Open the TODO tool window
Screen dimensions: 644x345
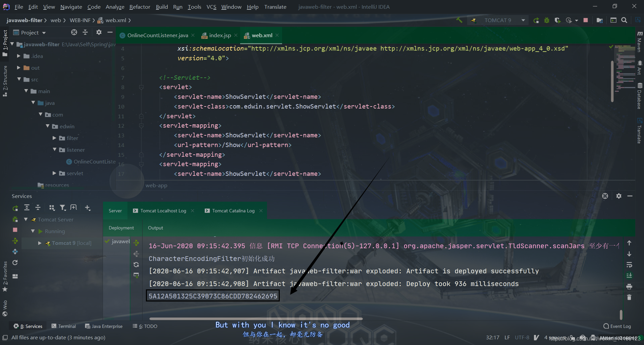point(145,326)
